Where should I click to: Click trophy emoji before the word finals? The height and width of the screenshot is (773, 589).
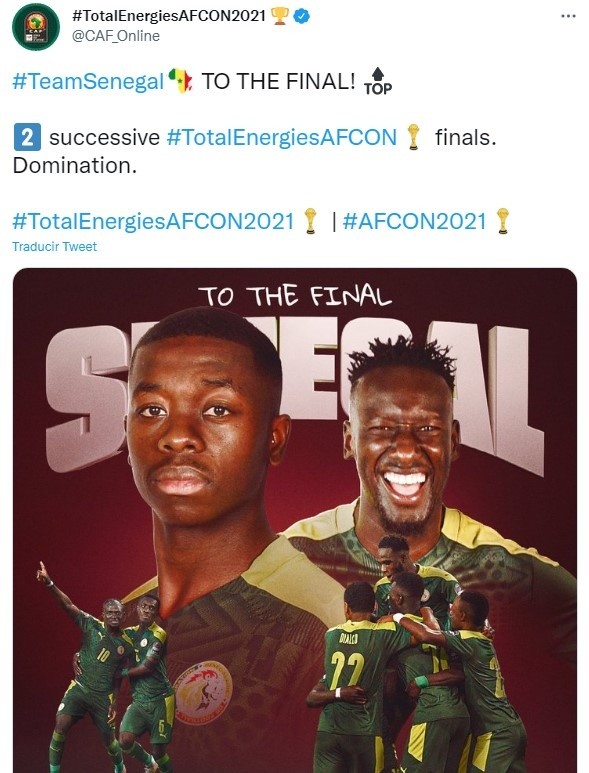pos(414,137)
